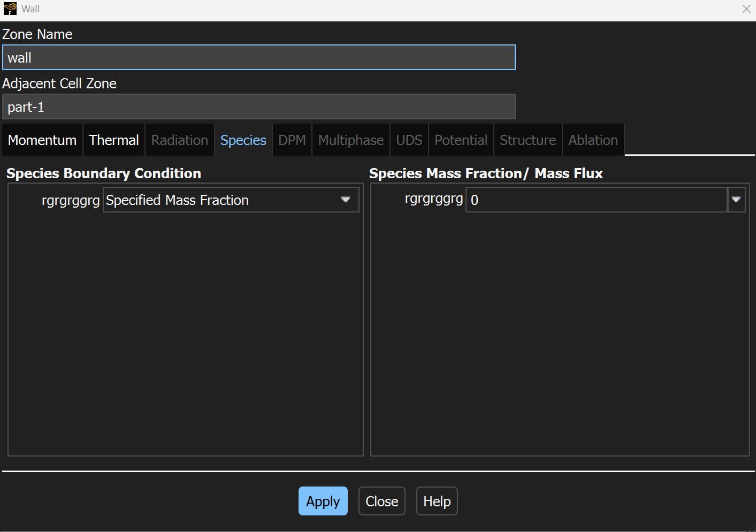Click the DPM tab
The image size is (756, 532).
[x=292, y=140]
